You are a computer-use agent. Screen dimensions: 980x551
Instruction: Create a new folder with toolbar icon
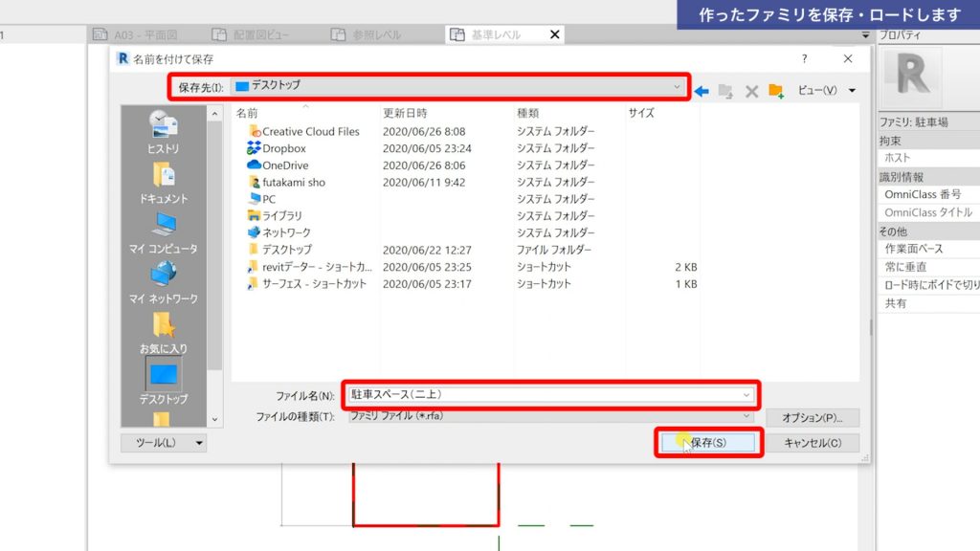[776, 91]
